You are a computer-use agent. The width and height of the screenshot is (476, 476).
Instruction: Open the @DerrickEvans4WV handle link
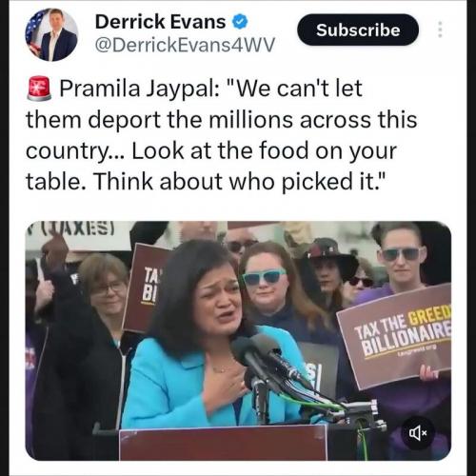[185, 45]
